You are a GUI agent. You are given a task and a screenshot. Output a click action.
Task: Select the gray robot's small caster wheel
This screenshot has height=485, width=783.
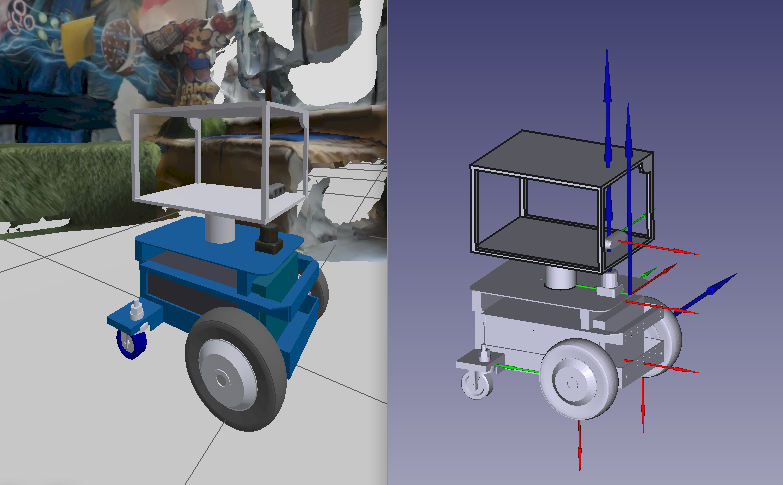pos(476,384)
